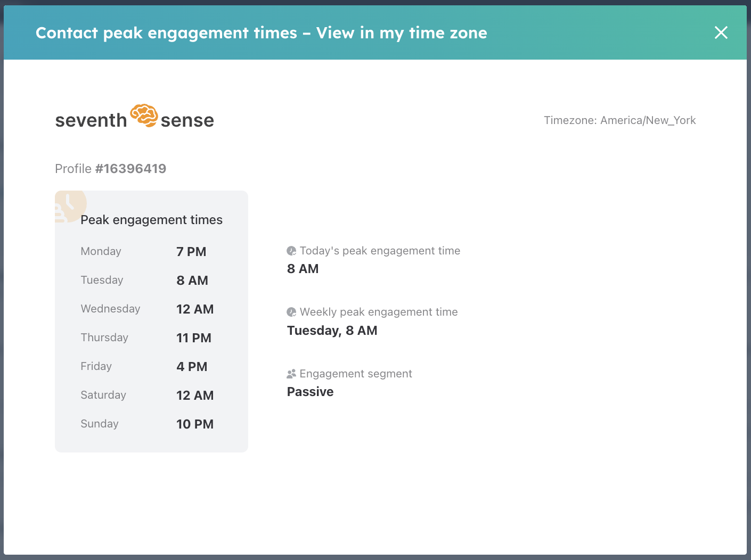Click Friday's 4 PM value

coord(192,367)
